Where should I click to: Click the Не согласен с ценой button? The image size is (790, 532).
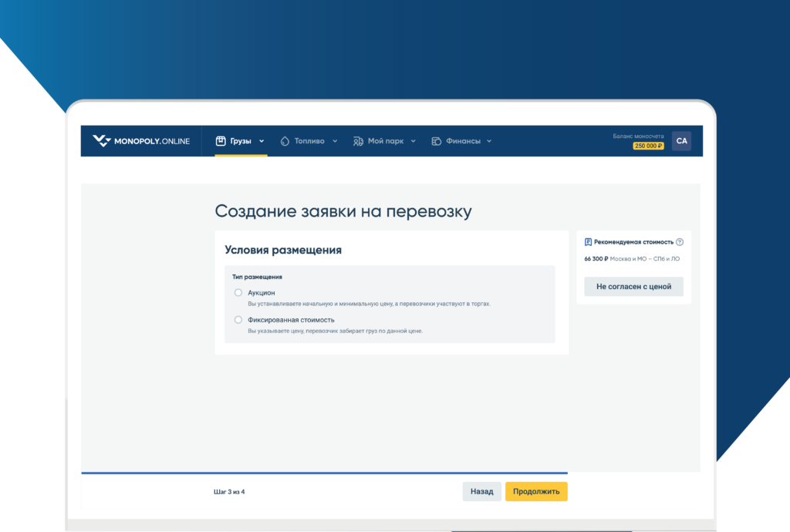coord(633,287)
